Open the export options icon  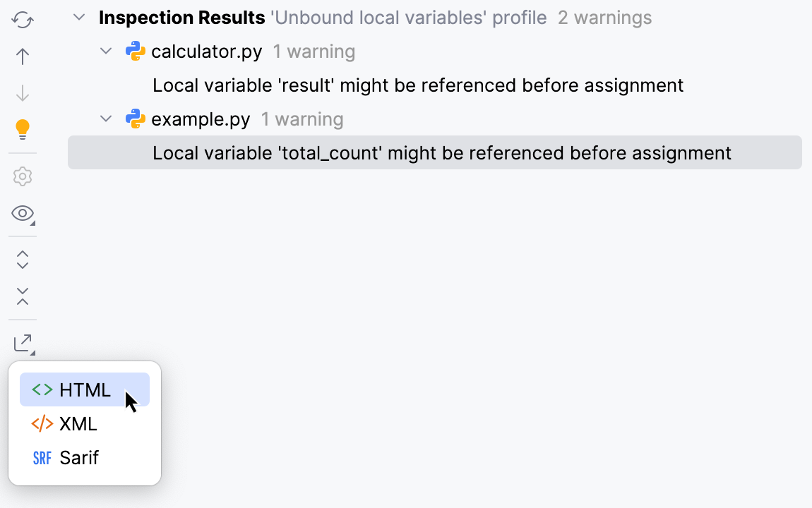coord(22,343)
